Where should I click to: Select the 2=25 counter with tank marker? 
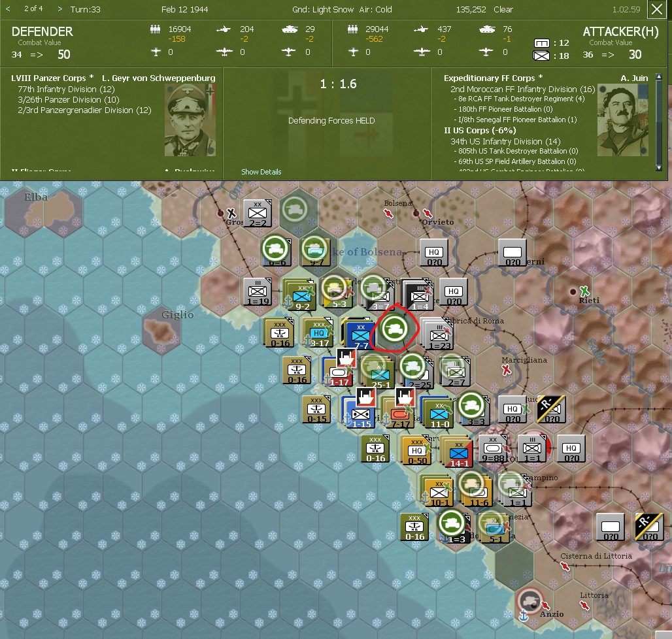(x=419, y=375)
